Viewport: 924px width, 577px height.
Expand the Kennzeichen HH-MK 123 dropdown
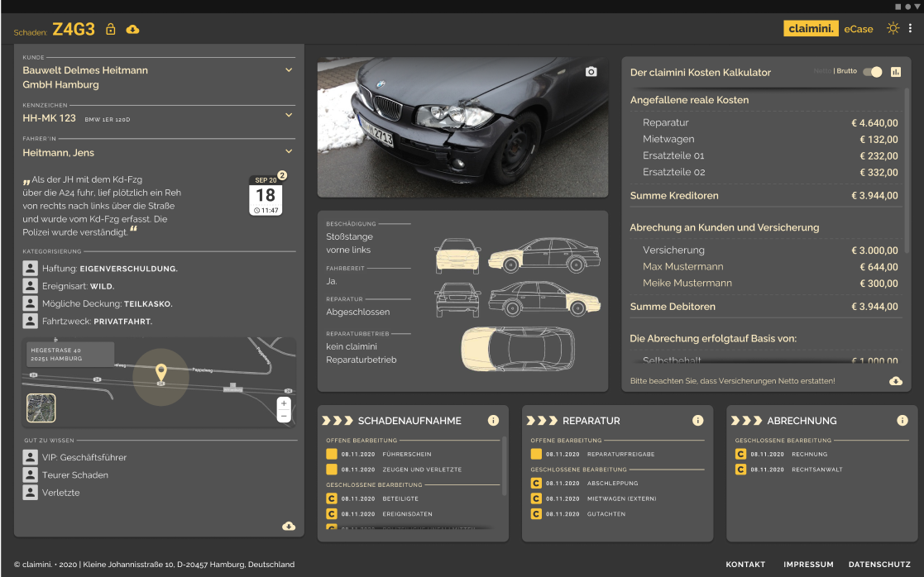289,115
